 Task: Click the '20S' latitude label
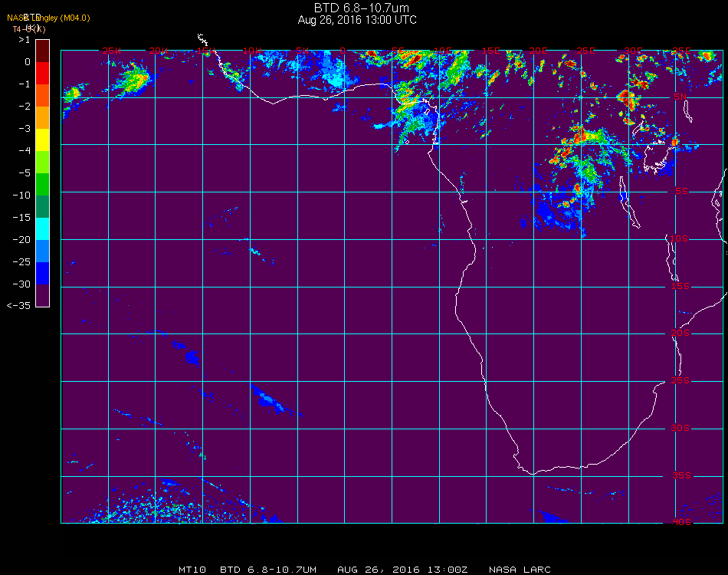pos(680,333)
